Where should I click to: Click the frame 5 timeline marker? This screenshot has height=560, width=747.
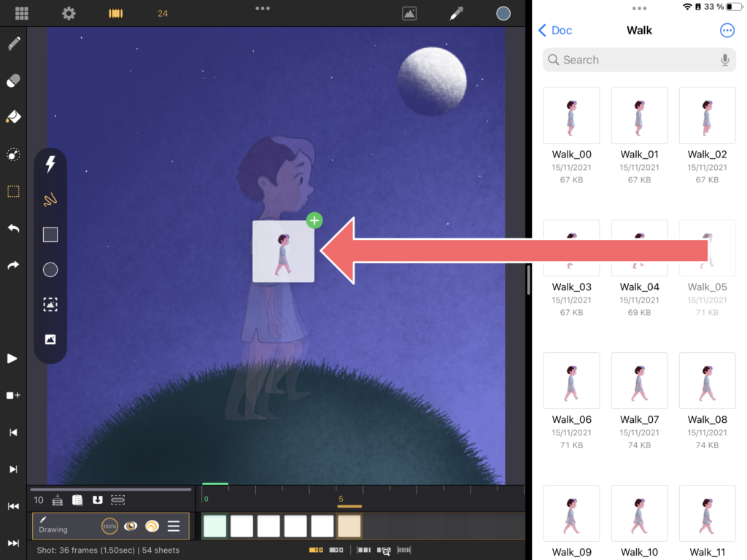point(341,499)
